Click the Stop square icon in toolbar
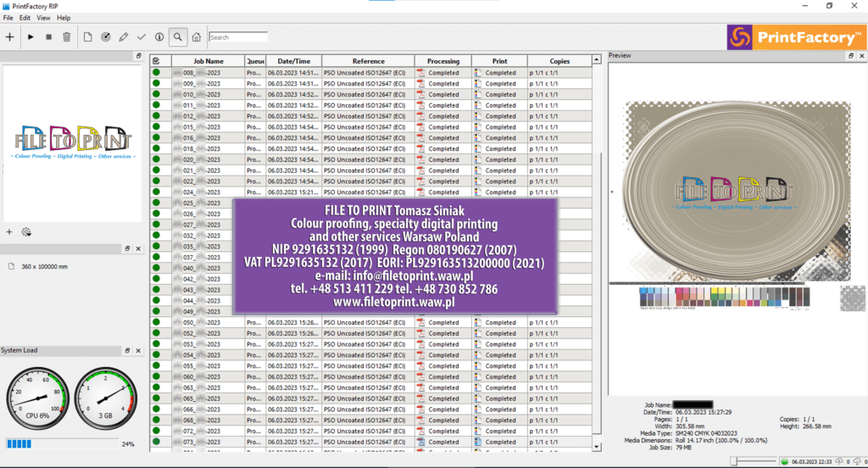The image size is (868, 468). [48, 36]
